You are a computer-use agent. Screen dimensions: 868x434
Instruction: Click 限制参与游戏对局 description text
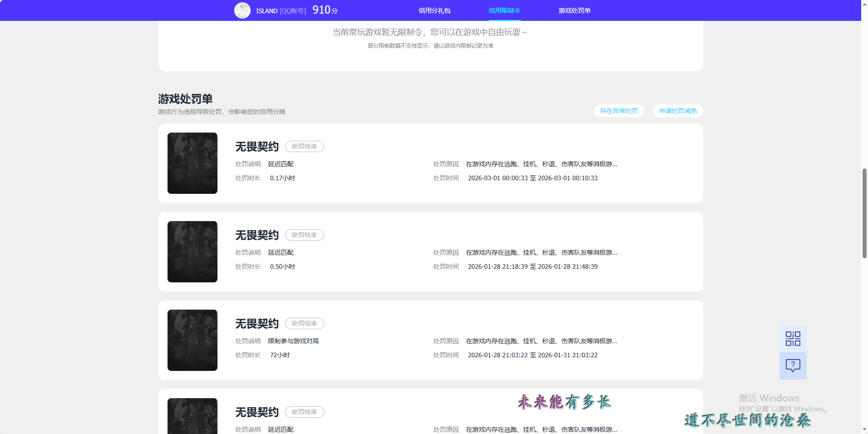[293, 341]
